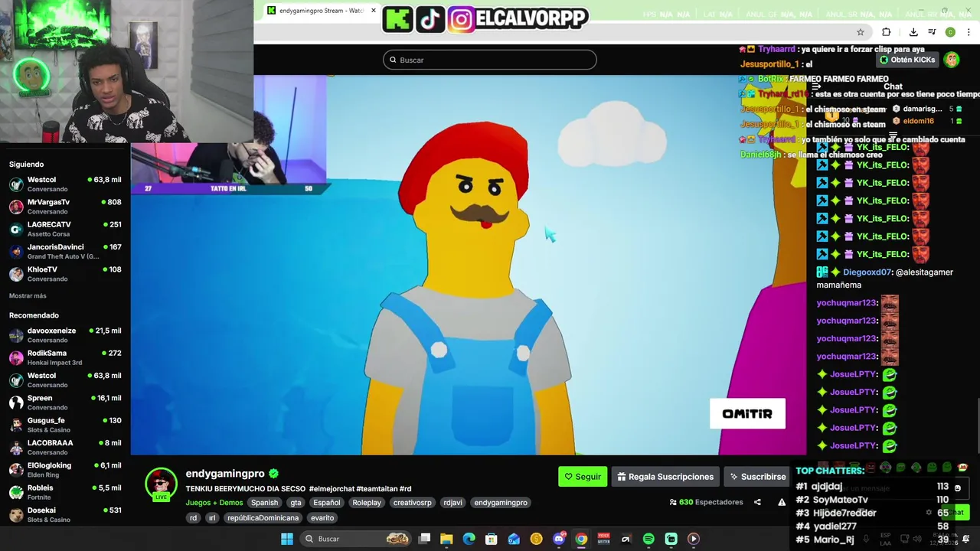
Task: Open recommended channel Robleis
Action: coord(65,492)
